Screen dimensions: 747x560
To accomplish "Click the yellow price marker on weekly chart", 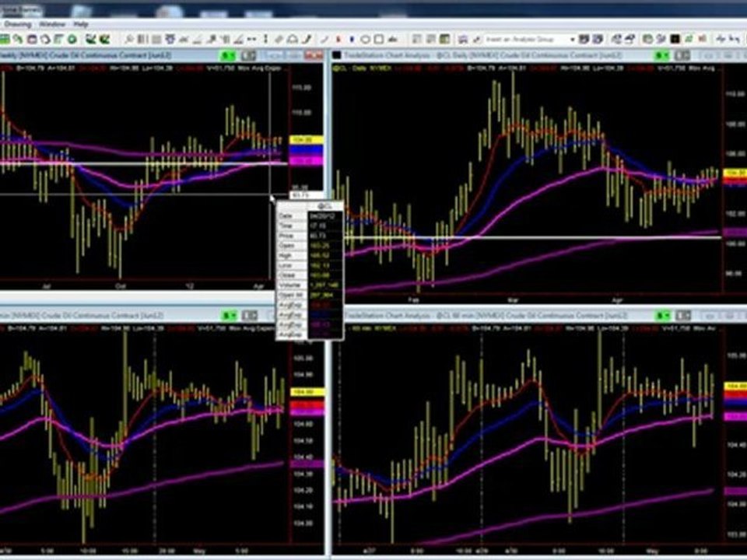I will tap(306, 140).
